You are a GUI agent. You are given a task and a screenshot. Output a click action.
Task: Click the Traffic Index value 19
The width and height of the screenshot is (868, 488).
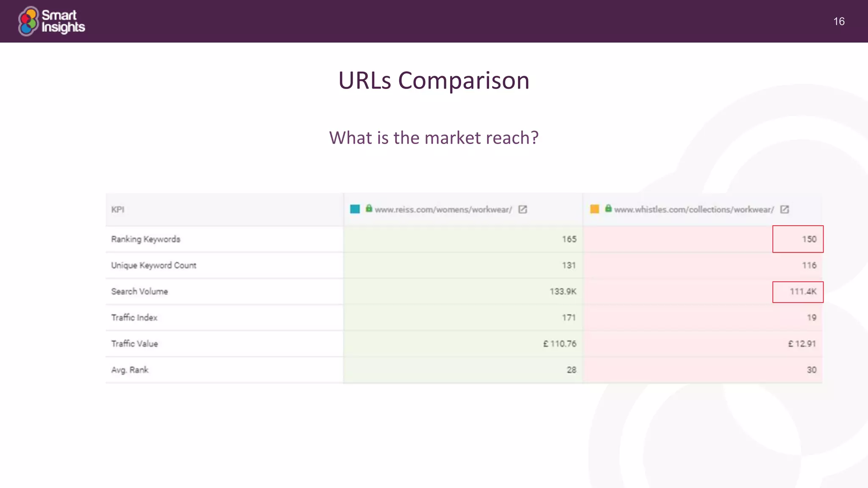[812, 317]
